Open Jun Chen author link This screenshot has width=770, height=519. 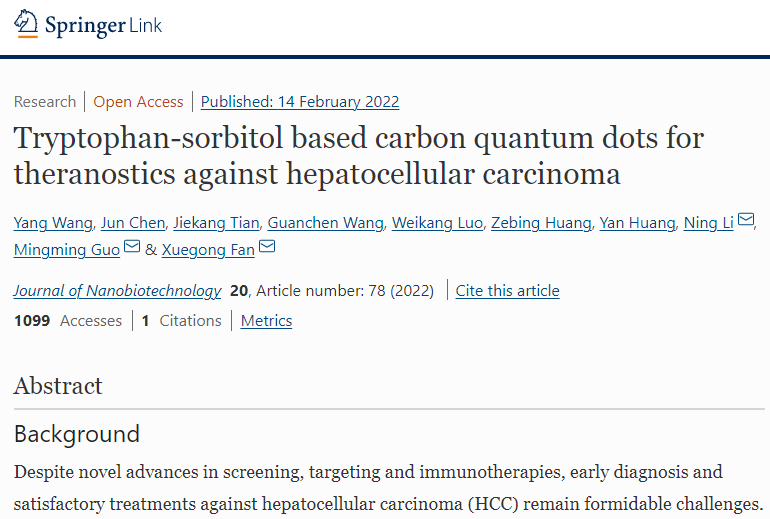point(135,223)
